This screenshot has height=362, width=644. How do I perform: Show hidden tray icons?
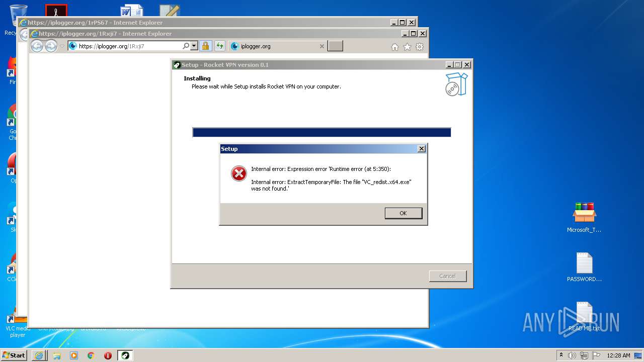(561, 355)
